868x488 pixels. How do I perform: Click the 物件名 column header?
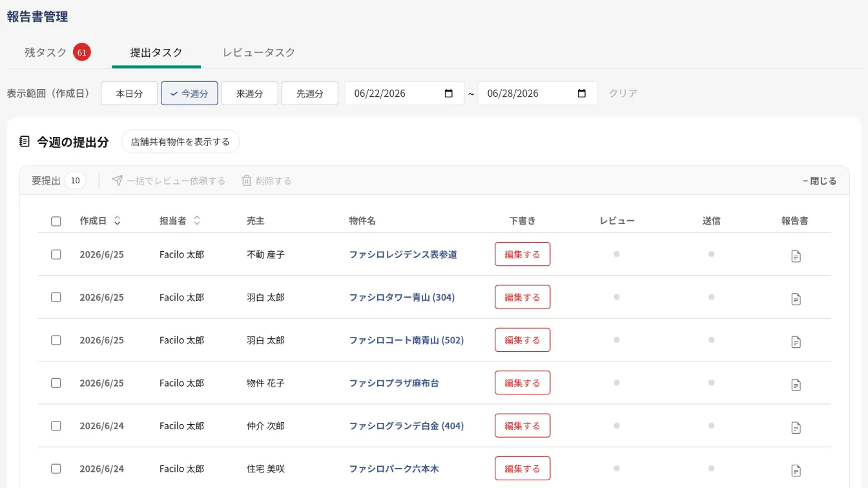[362, 221]
